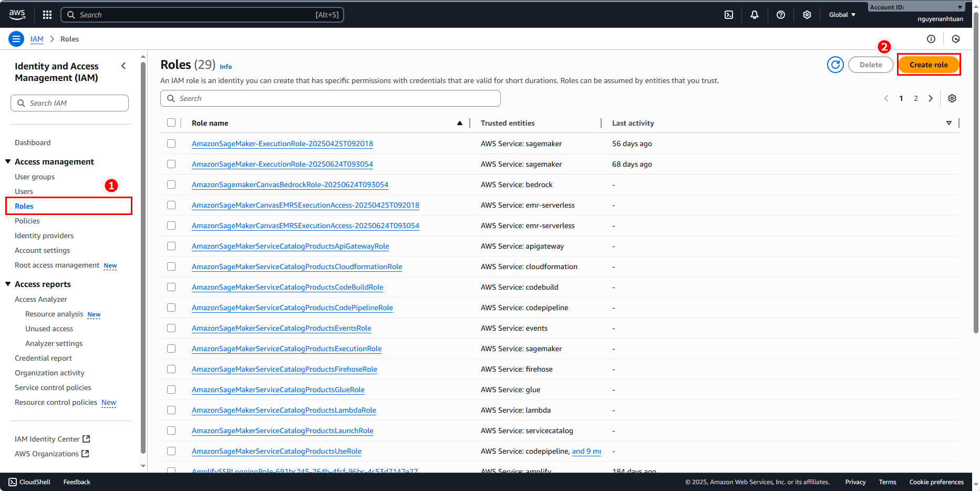Open the help question mark menu

pos(781,15)
